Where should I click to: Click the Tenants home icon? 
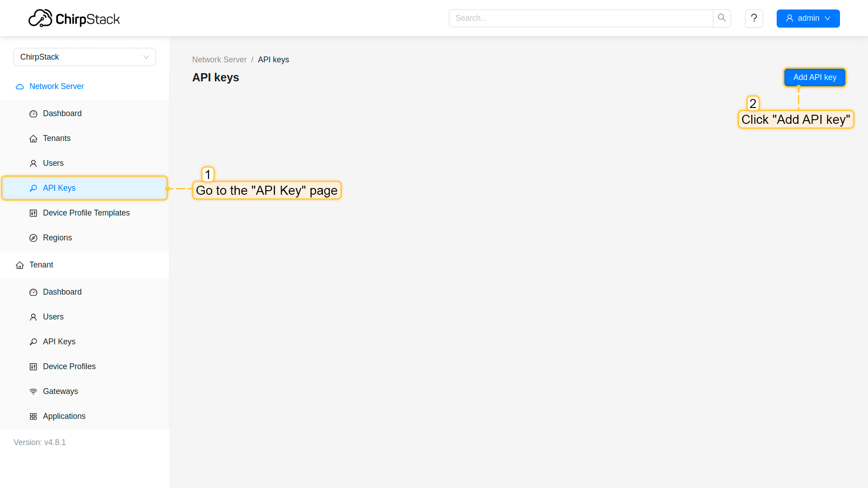click(33, 139)
